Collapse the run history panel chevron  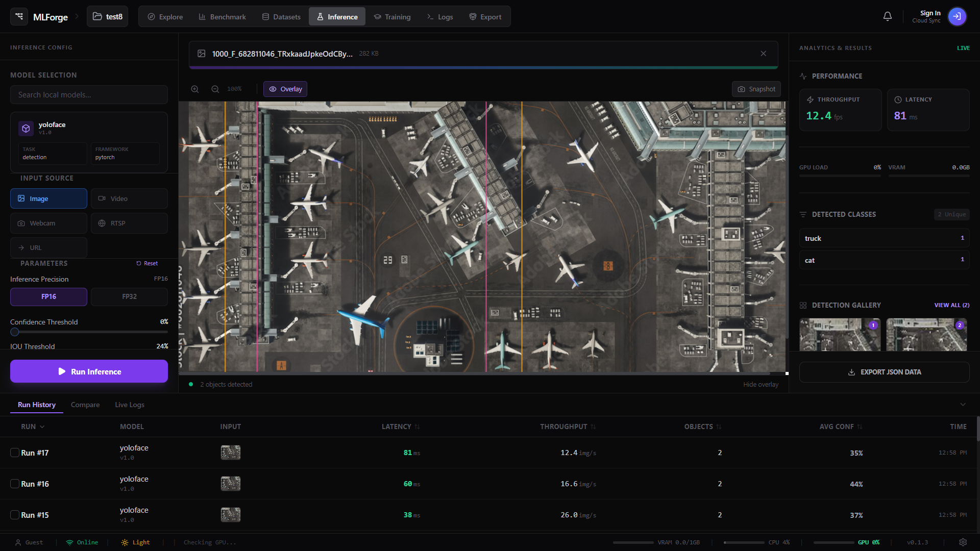point(963,405)
